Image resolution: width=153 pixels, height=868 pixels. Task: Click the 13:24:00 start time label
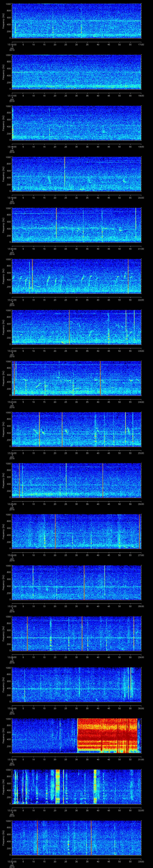[x=12, y=453]
